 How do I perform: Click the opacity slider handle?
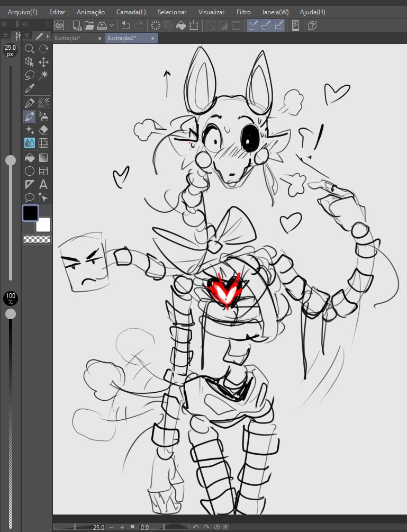(x=11, y=314)
